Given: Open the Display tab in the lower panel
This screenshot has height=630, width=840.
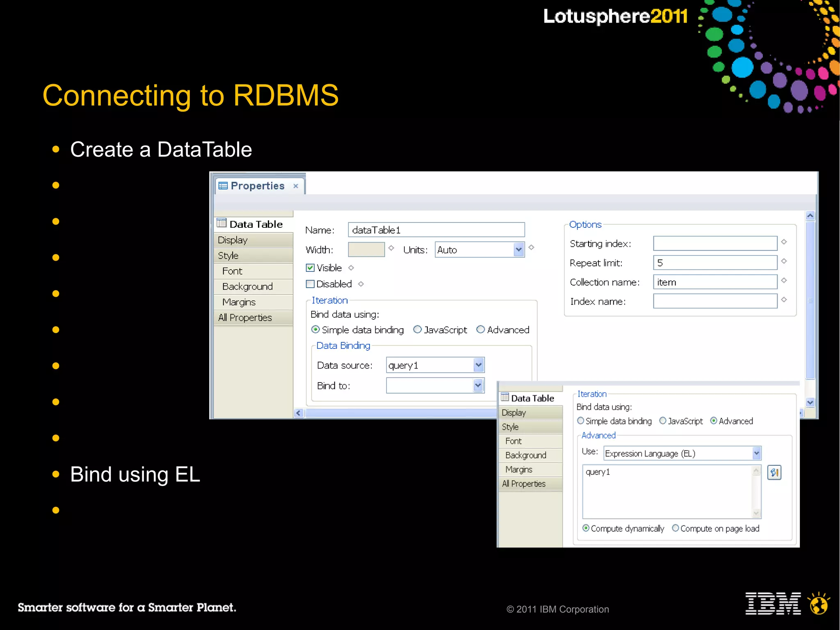Looking at the screenshot, I should coord(530,412).
